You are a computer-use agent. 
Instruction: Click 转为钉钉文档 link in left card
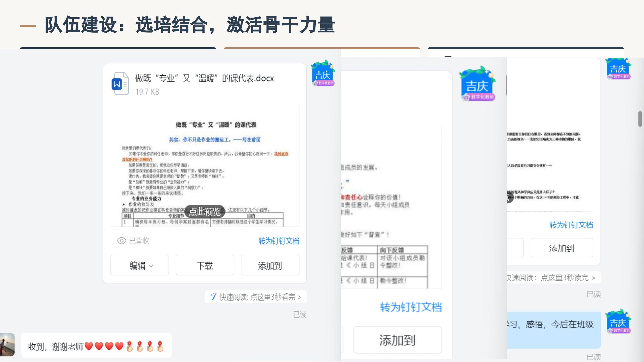279,241
